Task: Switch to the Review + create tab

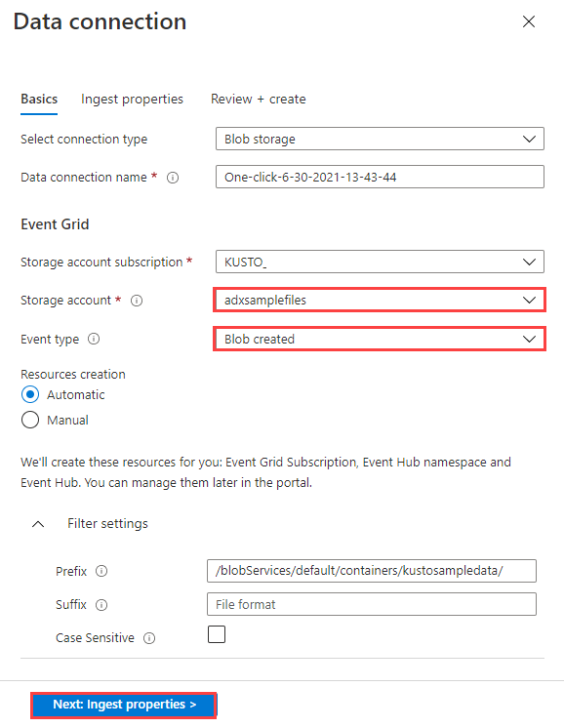Action: (x=259, y=99)
